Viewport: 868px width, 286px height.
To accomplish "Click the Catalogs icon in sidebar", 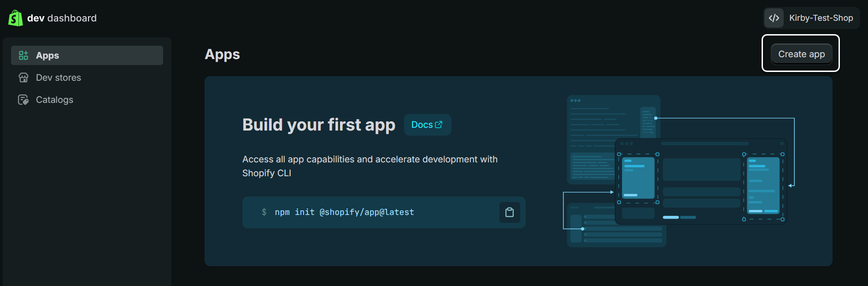I will click(x=23, y=100).
